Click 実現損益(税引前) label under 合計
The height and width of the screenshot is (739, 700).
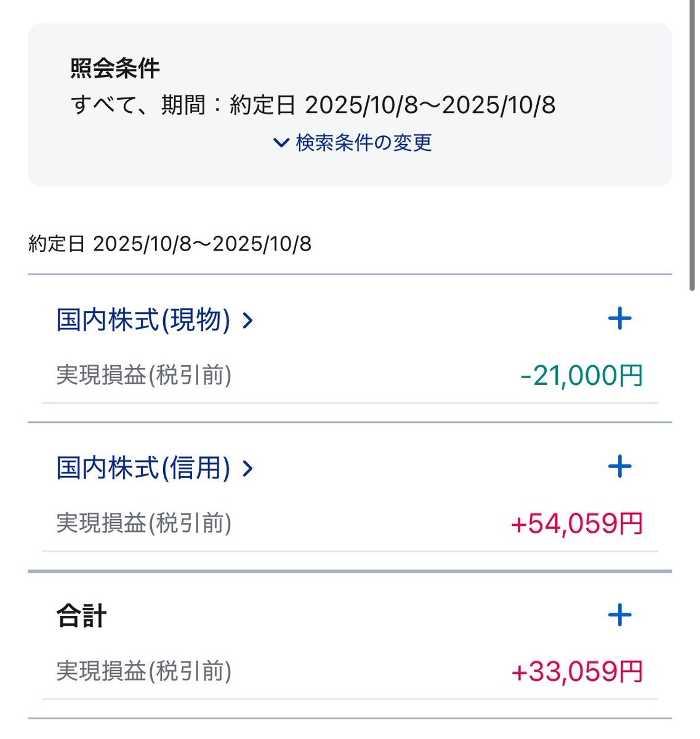(144, 671)
